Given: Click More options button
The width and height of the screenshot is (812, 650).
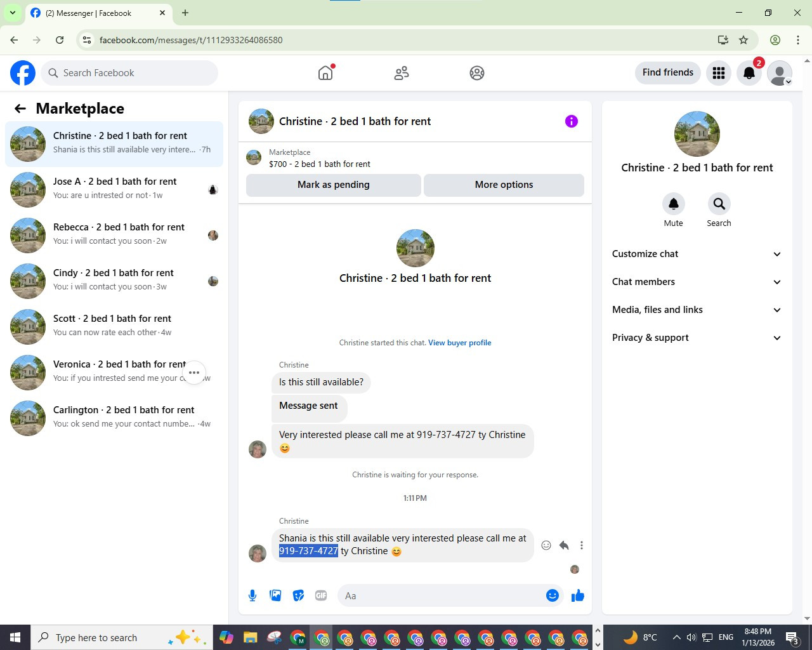Looking at the screenshot, I should coord(504,185).
